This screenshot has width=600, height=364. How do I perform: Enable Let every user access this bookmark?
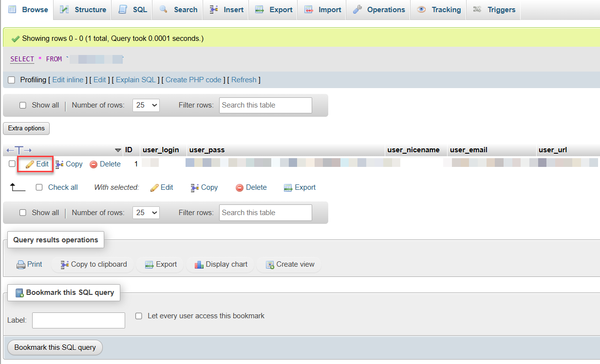pos(139,316)
